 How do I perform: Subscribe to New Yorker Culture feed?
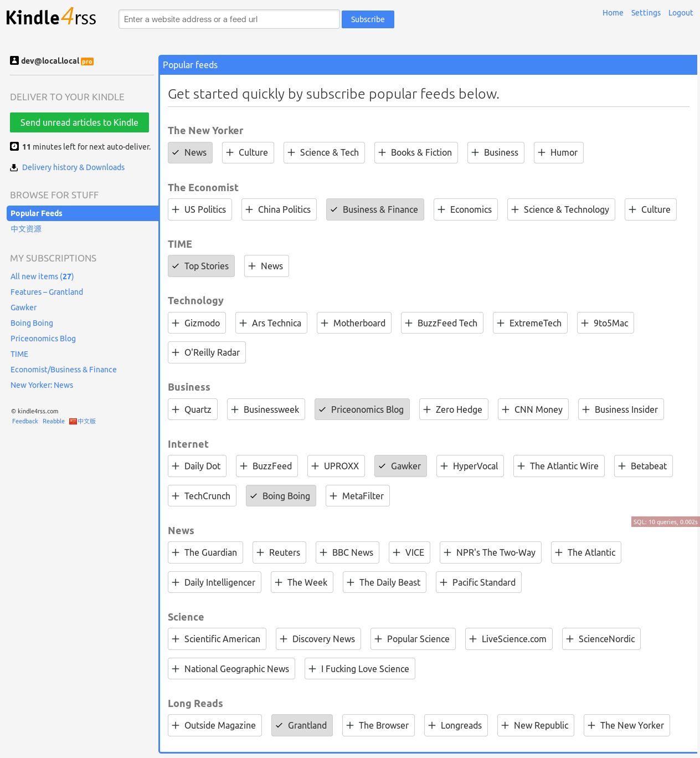coord(248,152)
